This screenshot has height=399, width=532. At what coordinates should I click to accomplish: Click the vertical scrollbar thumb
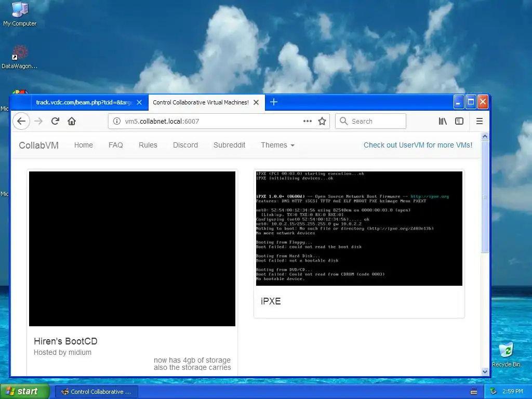coord(485,196)
